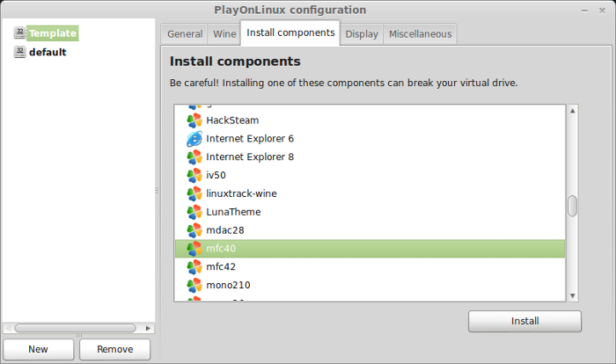Image resolution: width=616 pixels, height=364 pixels.
Task: Click the mdac28 component icon
Action: tap(194, 230)
